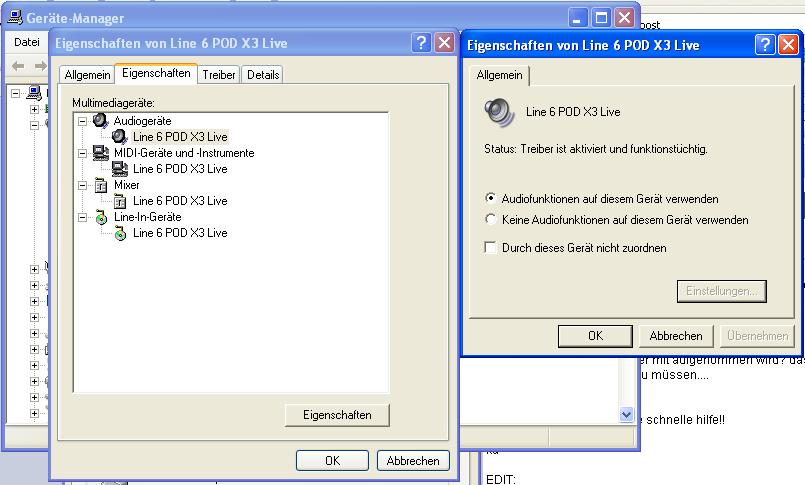
Task: Click Abbrechen in left properties dialog
Action: [413, 460]
